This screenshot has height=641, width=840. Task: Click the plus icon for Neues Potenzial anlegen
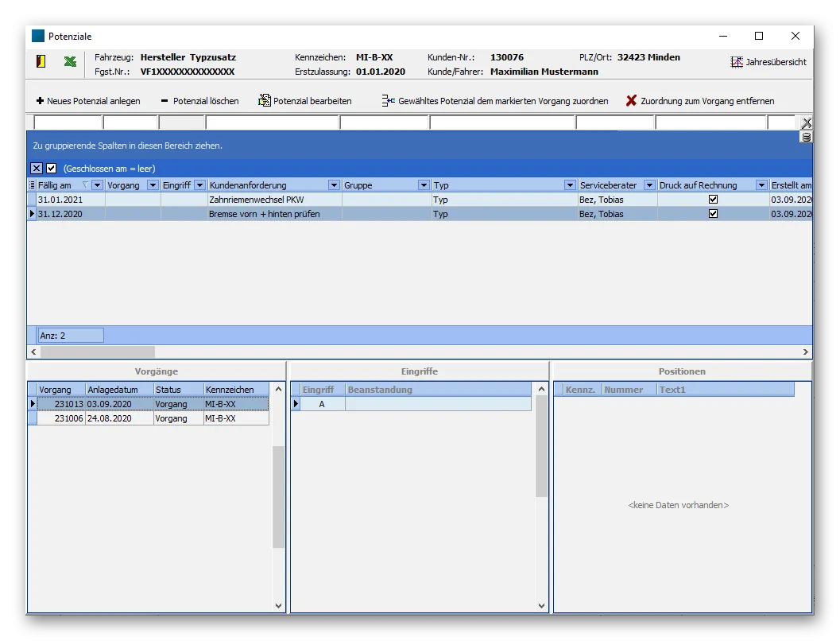click(39, 101)
